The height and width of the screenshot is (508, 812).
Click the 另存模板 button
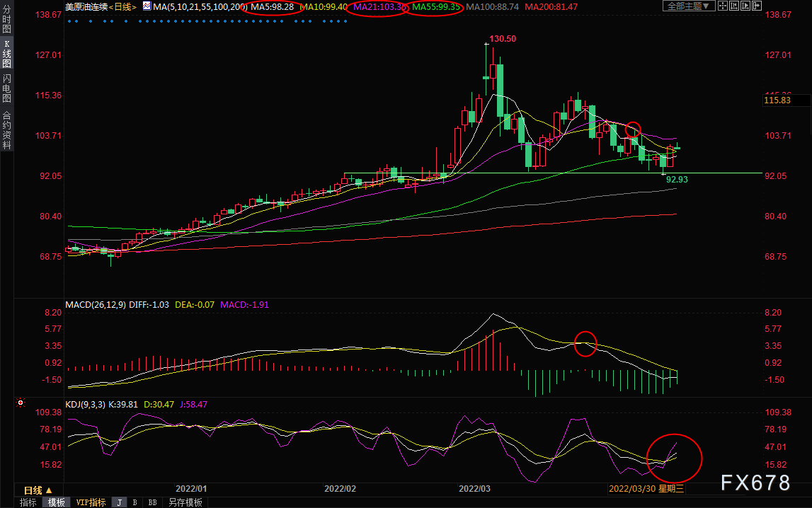click(185, 502)
